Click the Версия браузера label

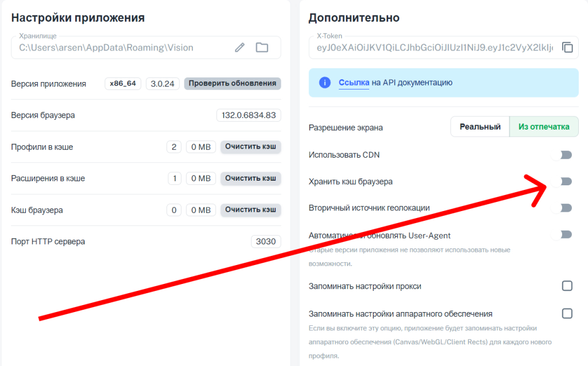pos(42,115)
